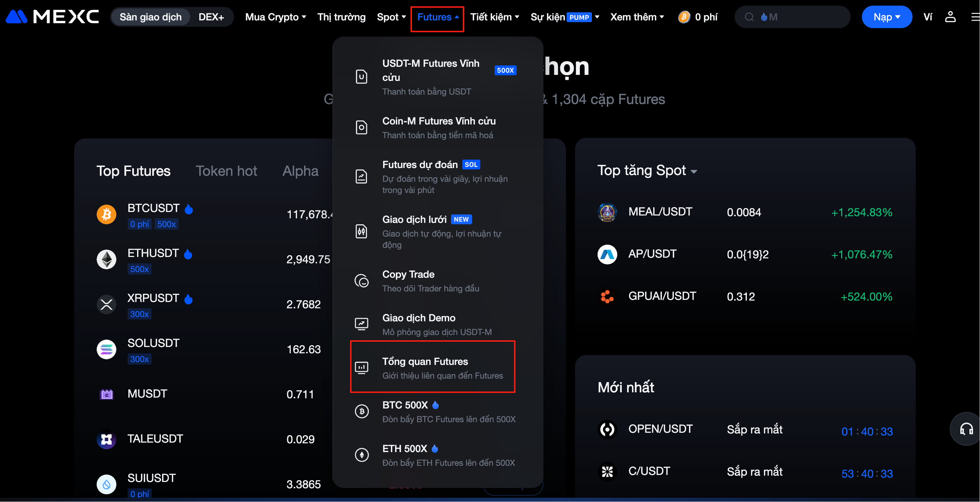Viewport: 980px width, 502px height.
Task: Switch to the Token hot tab
Action: point(226,171)
